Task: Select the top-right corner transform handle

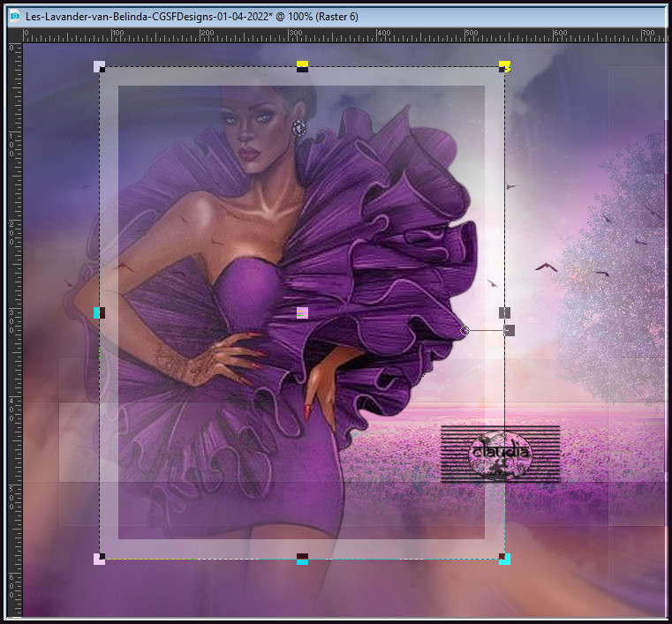Action: 504,67
